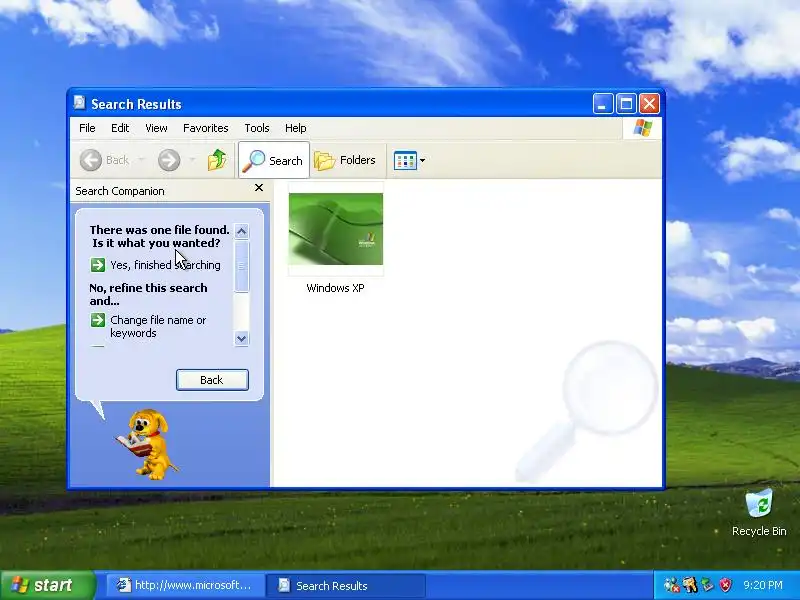The width and height of the screenshot is (800, 600).
Task: Click the Back button in Search Companion
Action: point(212,380)
